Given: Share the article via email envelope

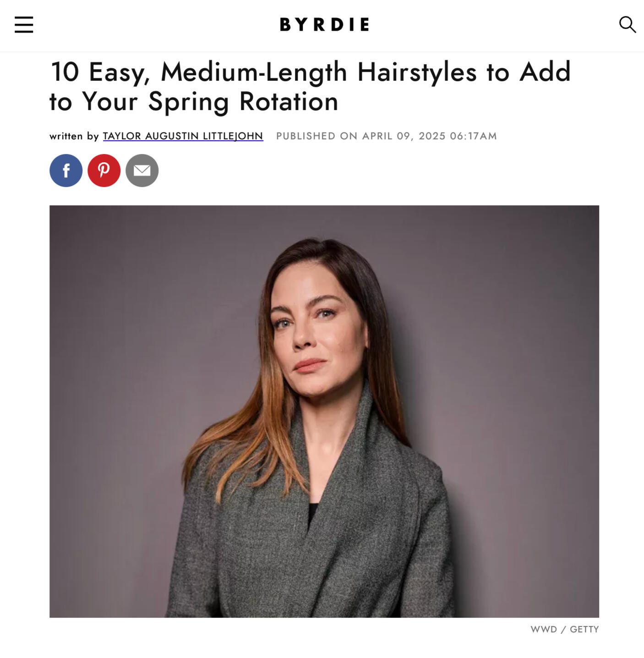Looking at the screenshot, I should (x=142, y=170).
